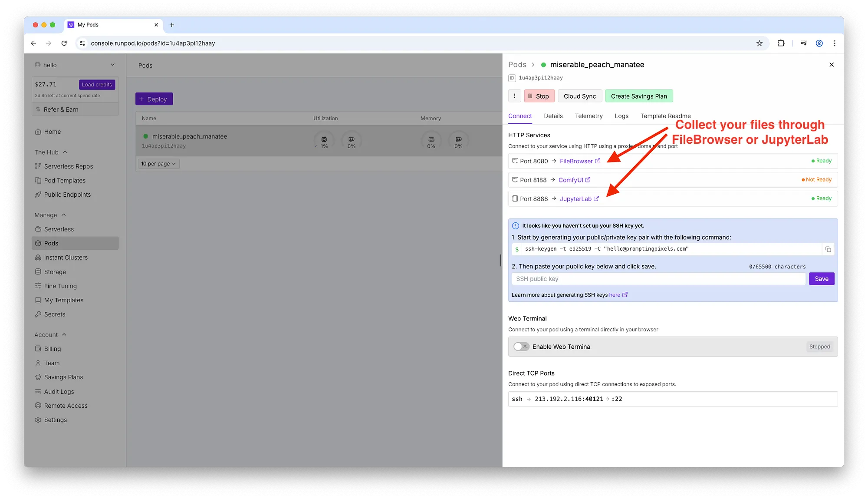Screen dimensions: 868x499
Task: Click the Create Savings Plan button
Action: coord(639,96)
